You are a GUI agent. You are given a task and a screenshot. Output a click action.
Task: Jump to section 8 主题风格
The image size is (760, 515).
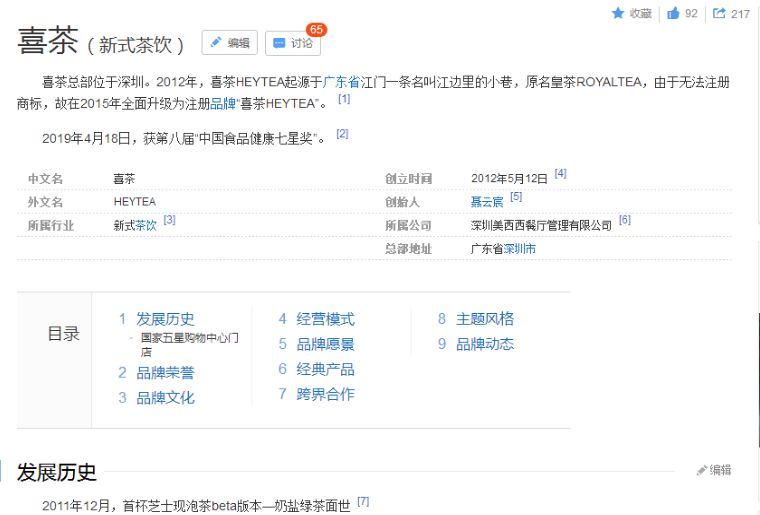pos(485,319)
